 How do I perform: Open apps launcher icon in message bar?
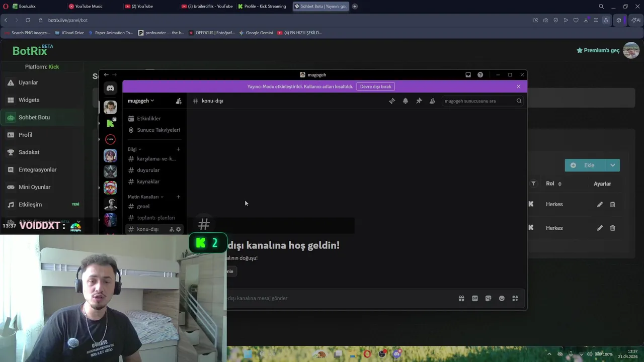click(x=515, y=298)
